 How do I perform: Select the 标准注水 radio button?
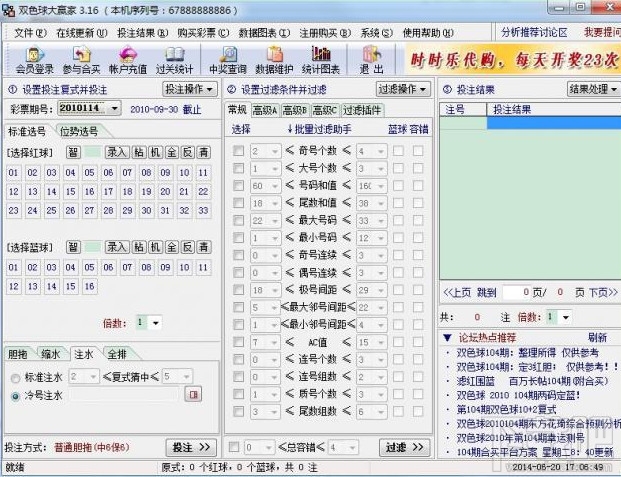click(x=15, y=378)
